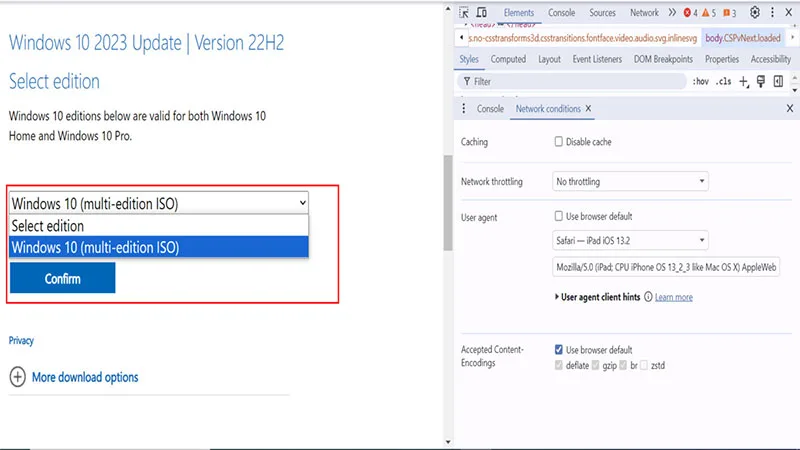This screenshot has width=800, height=450.
Task: Click the custom user agent string field
Action: pyautogui.click(x=666, y=267)
